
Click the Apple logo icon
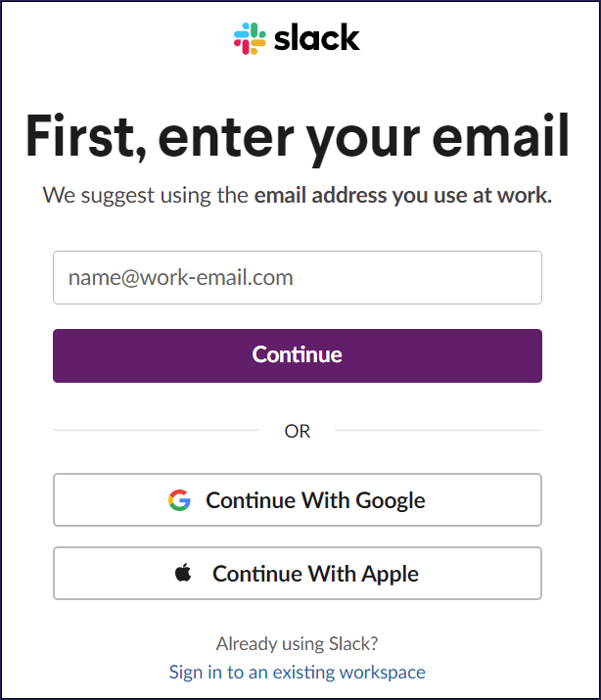pyautogui.click(x=184, y=574)
